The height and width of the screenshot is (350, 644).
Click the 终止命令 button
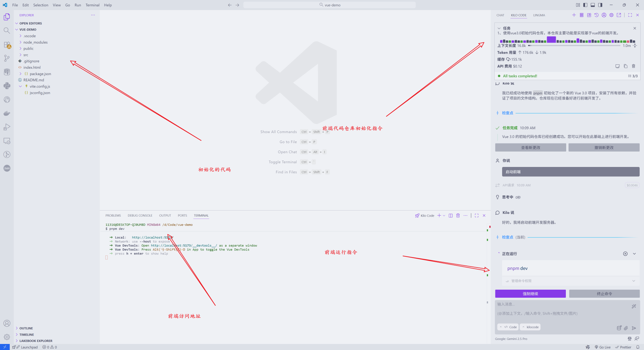click(604, 294)
